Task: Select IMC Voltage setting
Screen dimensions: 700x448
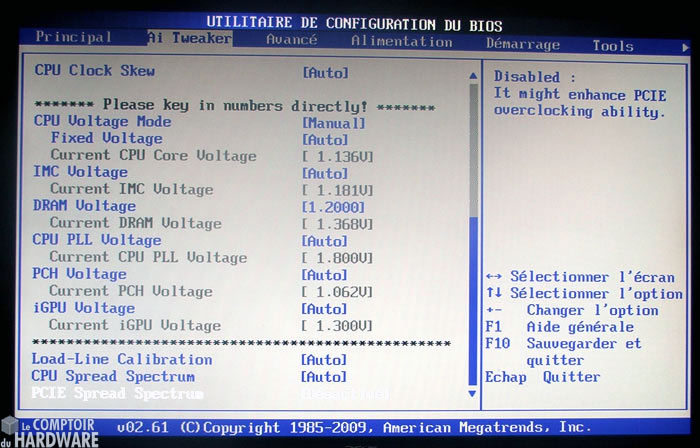Action: coord(80,172)
